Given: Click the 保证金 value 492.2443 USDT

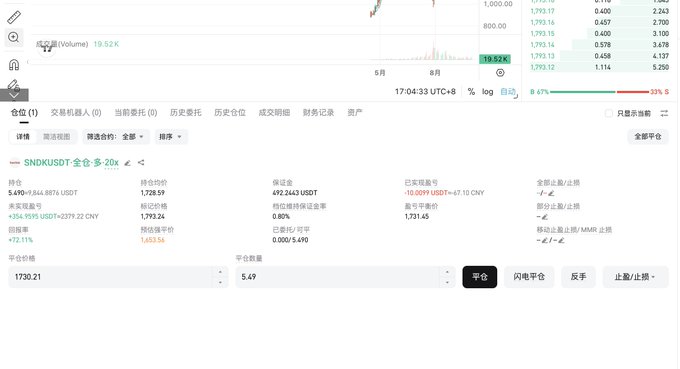Looking at the screenshot, I should pos(295,193).
